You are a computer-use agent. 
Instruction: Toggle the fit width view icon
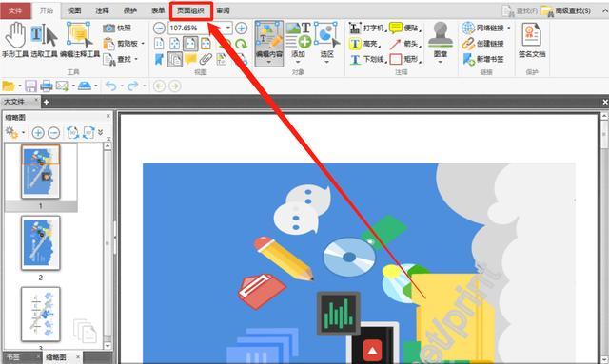coord(190,44)
